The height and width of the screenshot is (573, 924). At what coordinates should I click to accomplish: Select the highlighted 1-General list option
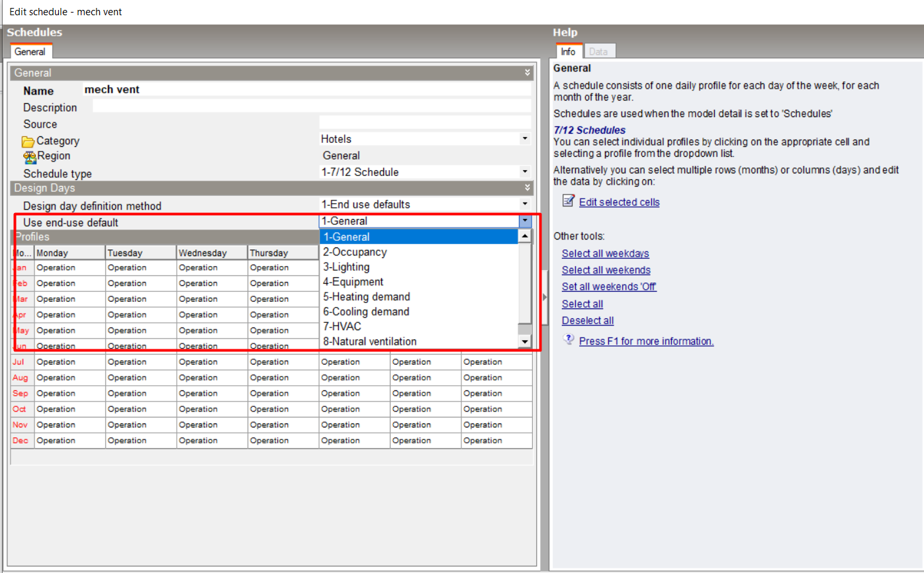[419, 237]
